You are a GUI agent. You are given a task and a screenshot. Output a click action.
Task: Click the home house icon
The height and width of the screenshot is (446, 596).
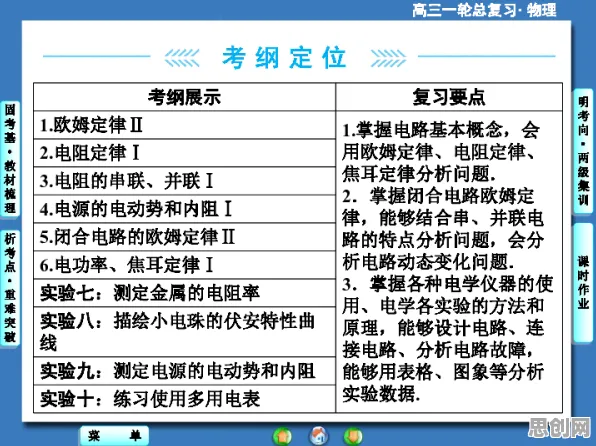click(x=319, y=436)
